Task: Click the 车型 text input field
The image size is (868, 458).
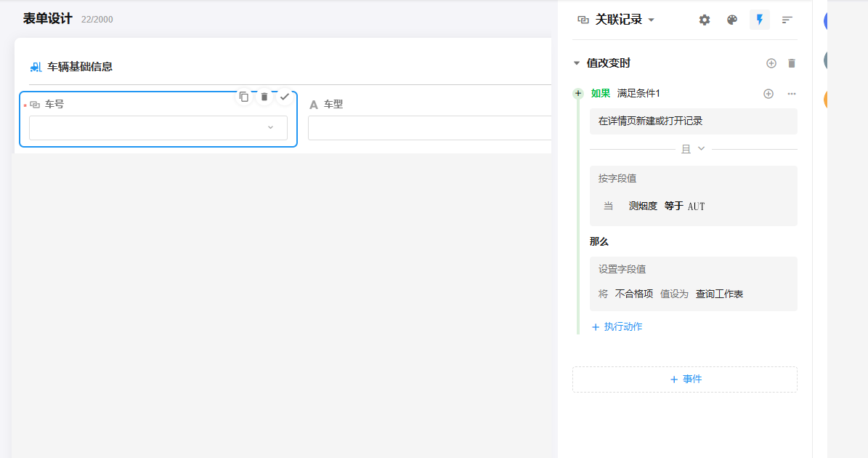Action: pos(429,128)
